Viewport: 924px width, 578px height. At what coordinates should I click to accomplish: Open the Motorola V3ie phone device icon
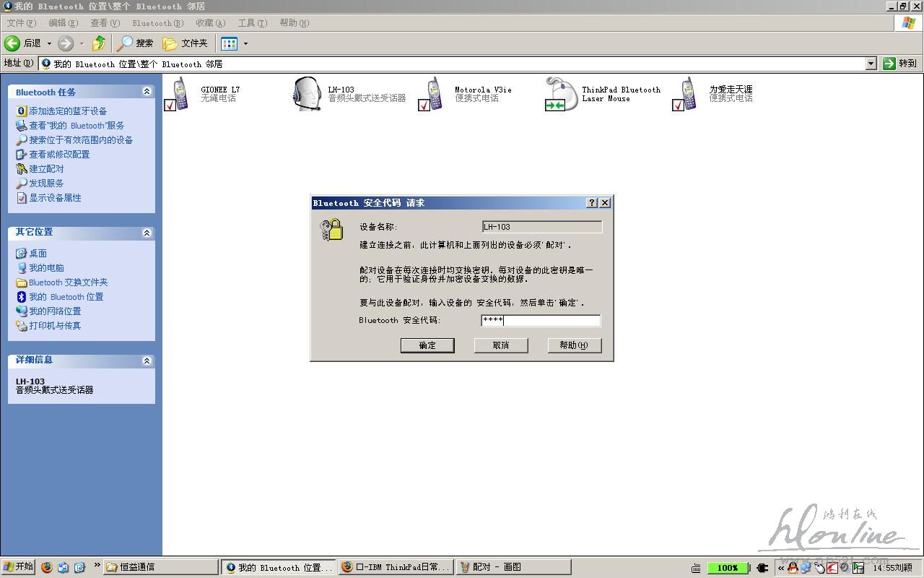point(432,94)
